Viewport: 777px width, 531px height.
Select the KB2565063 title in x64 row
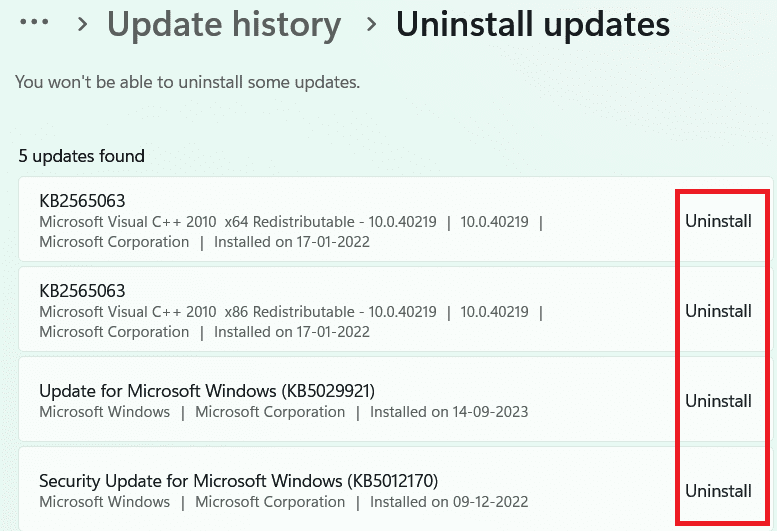tap(82, 201)
